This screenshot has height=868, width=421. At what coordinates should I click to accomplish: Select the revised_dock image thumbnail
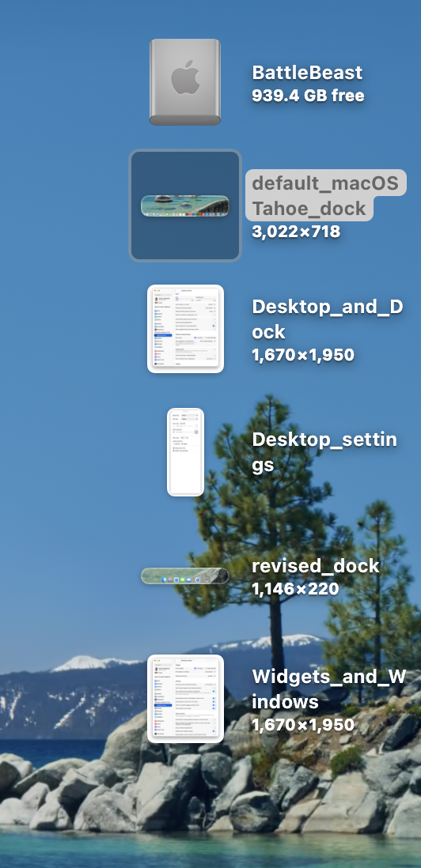click(x=185, y=576)
